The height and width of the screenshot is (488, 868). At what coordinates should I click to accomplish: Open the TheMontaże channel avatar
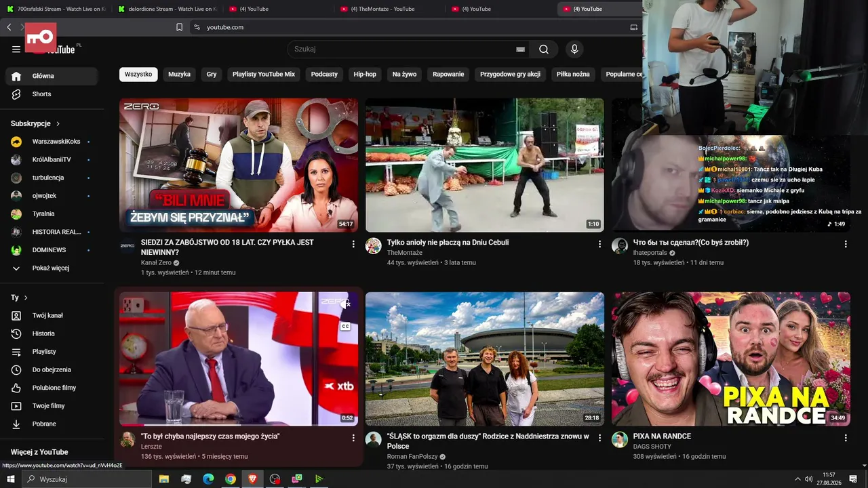pos(374,245)
